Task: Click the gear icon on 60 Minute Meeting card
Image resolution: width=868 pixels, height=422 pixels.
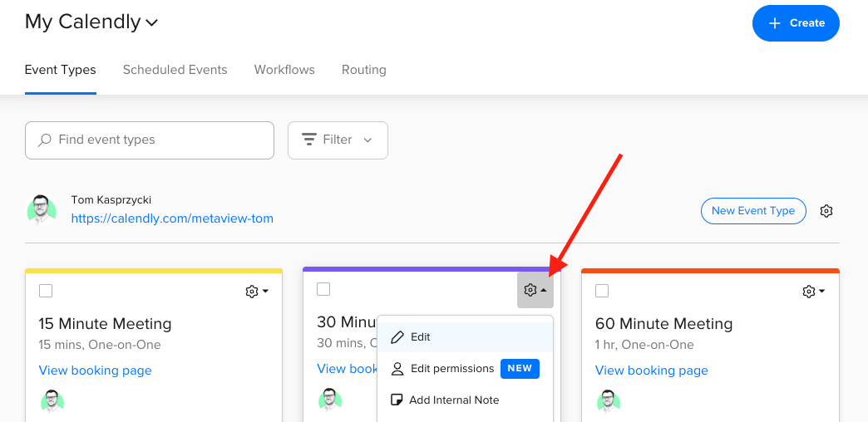Action: (x=809, y=292)
